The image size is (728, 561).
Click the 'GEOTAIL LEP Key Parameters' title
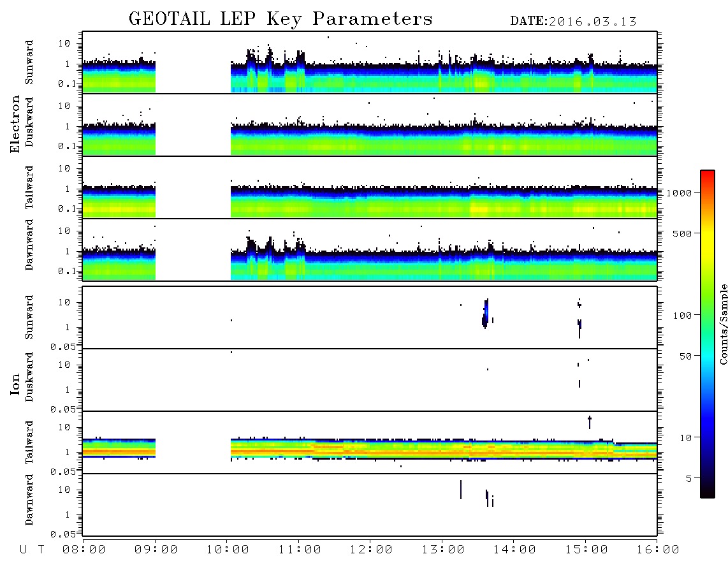pyautogui.click(x=280, y=19)
